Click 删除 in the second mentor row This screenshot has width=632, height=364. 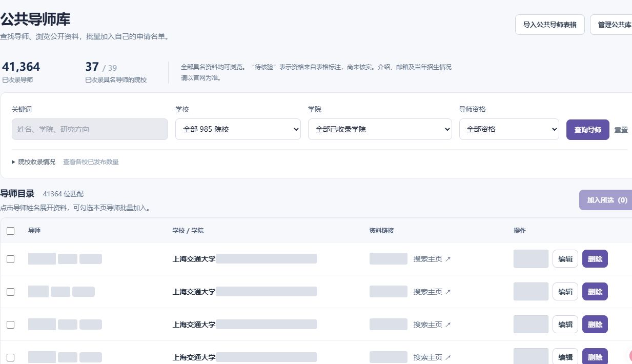595,292
